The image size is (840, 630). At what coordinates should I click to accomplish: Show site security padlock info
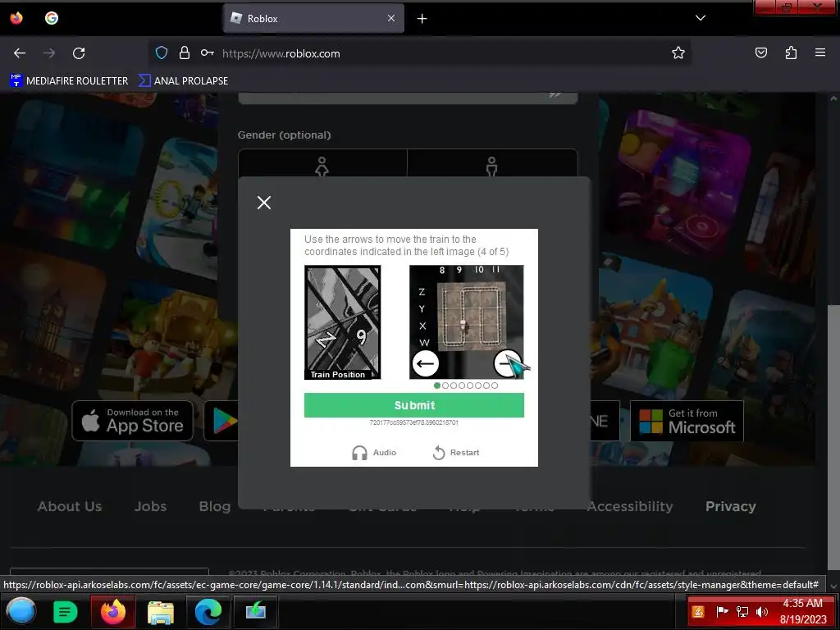point(185,53)
